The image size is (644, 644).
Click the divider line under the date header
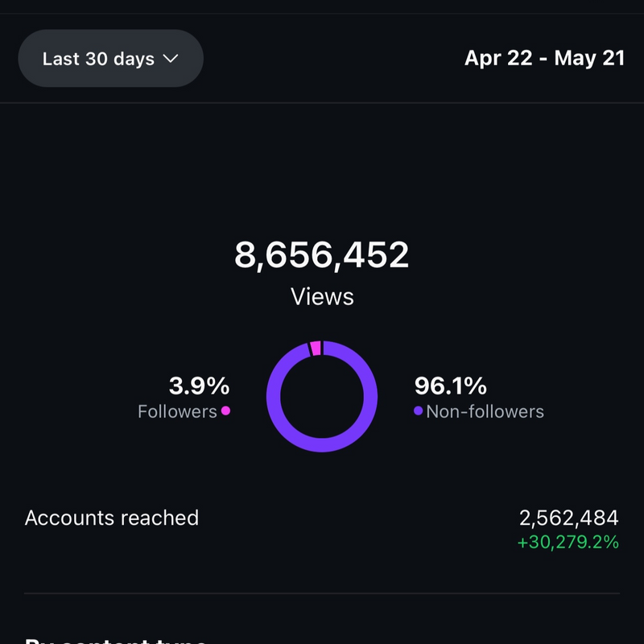[x=322, y=103]
